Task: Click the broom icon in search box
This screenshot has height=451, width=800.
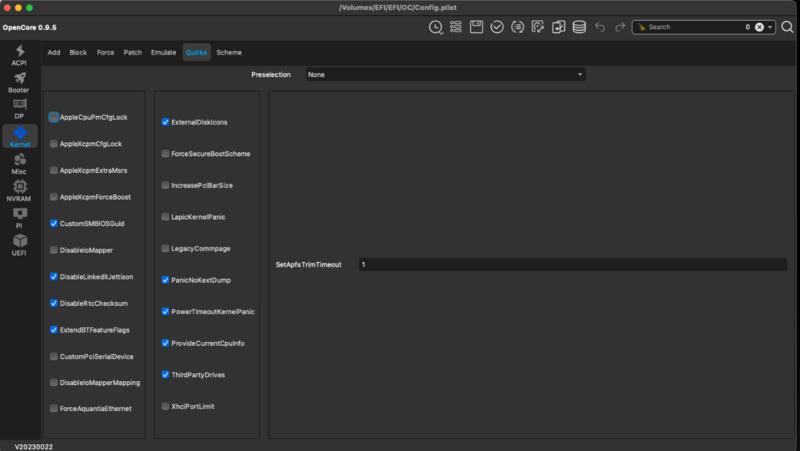Action: coord(642,27)
